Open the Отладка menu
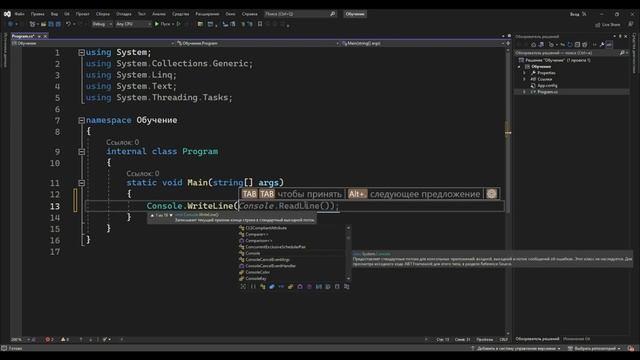This screenshot has height=360, width=640. click(x=124, y=14)
